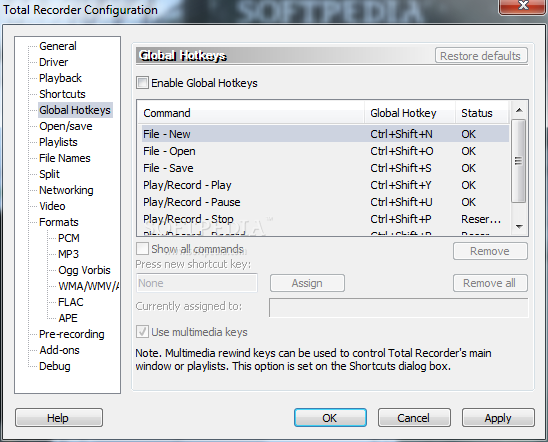
Task: Click the Press new shortcut key field
Action: pos(197,283)
